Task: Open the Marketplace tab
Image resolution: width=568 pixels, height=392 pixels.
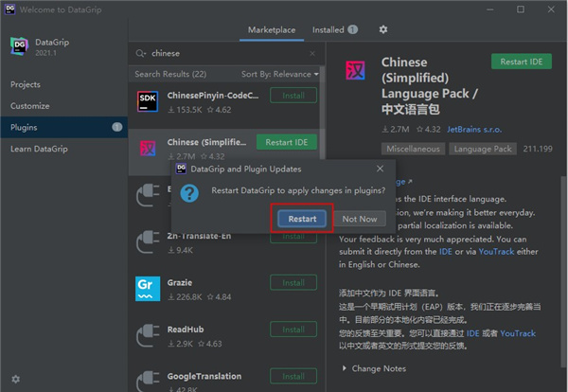Action: point(272,29)
